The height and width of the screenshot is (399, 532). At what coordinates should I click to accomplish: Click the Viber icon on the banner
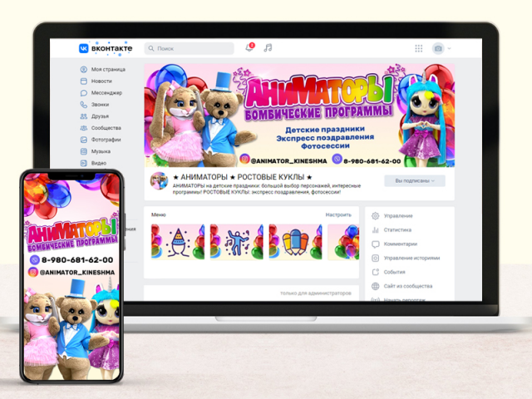[x=337, y=159]
